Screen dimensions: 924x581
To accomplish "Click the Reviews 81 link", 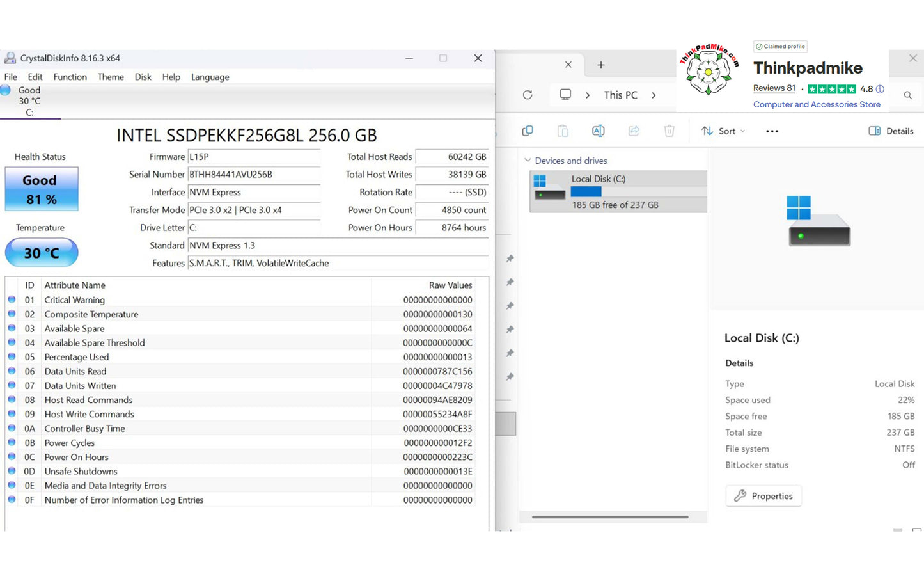I will click(x=774, y=88).
